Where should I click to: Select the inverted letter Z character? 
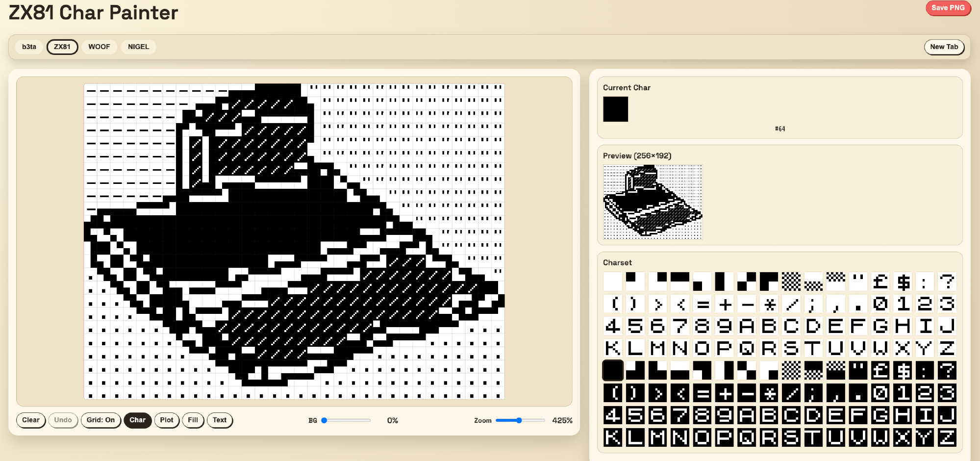947,437
